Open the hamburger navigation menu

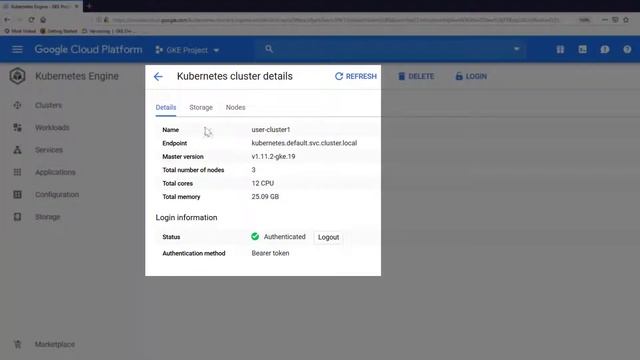pyautogui.click(x=17, y=49)
